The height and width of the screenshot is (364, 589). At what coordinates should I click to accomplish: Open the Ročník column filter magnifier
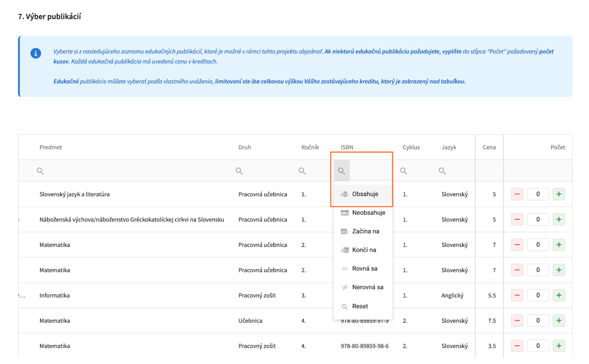tap(302, 171)
